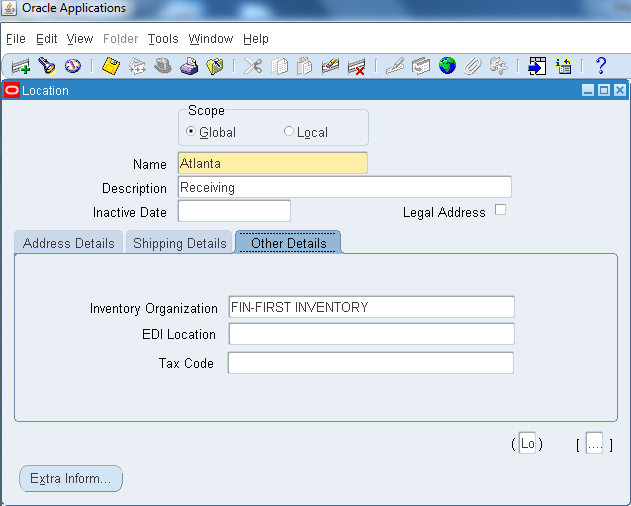Click the Oracle logo in Location title bar
Viewport: 631px width, 506px height.
pos(12,91)
